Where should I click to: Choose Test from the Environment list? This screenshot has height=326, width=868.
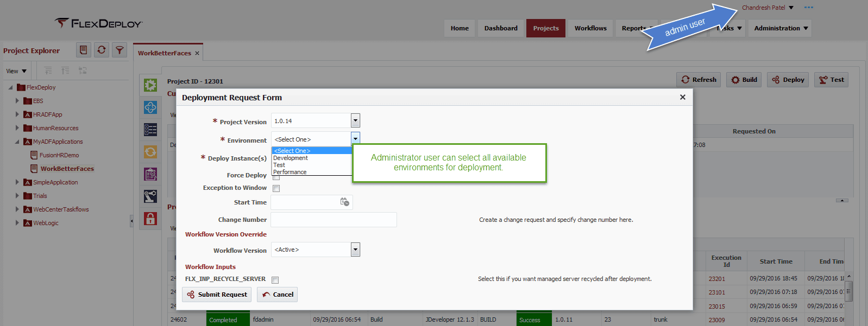click(312, 165)
